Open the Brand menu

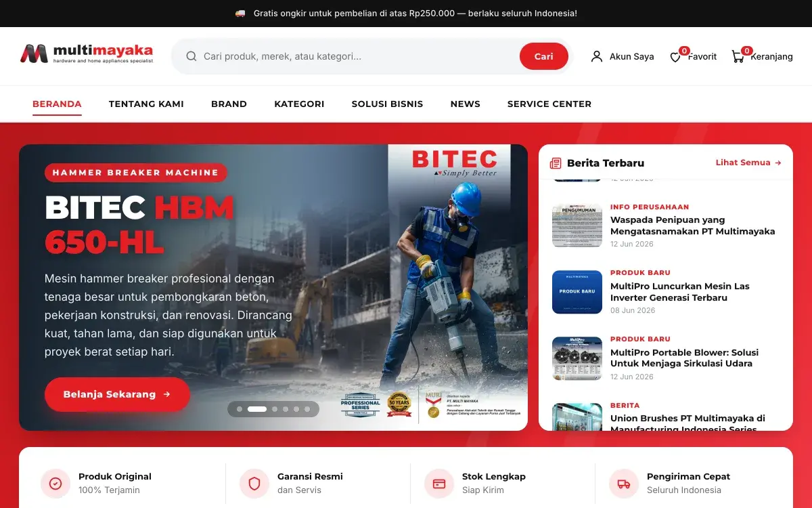pos(229,104)
